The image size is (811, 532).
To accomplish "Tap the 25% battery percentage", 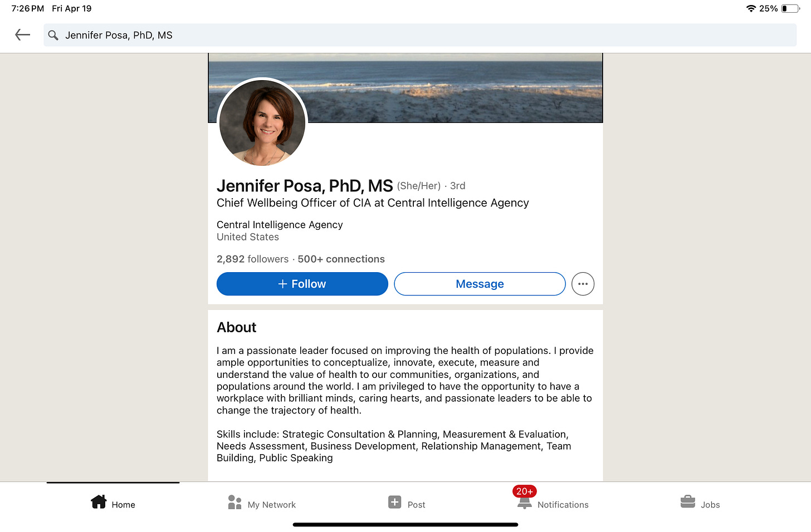I will pyautogui.click(x=769, y=8).
